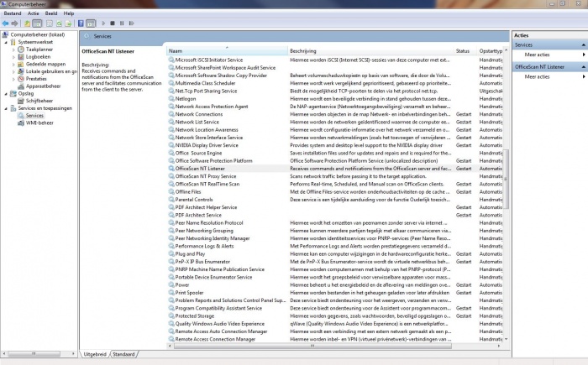Select Computerbeheer (lokaal) root icon

[x=5, y=34]
